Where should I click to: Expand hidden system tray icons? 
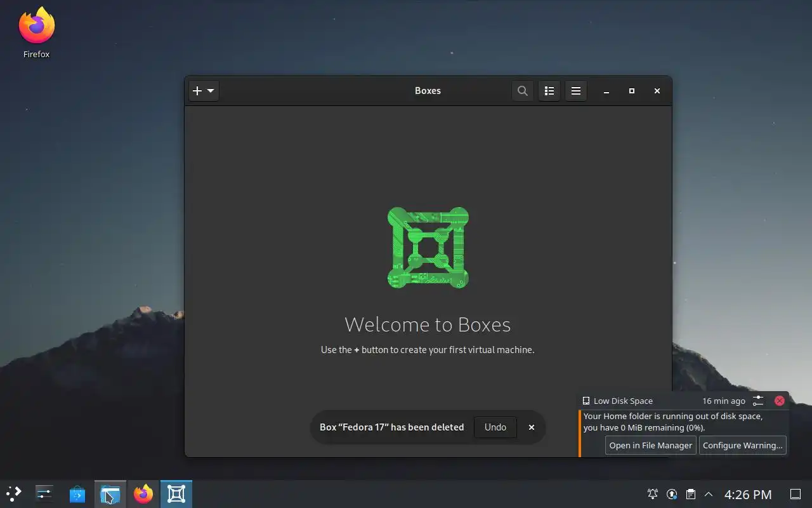[709, 494]
